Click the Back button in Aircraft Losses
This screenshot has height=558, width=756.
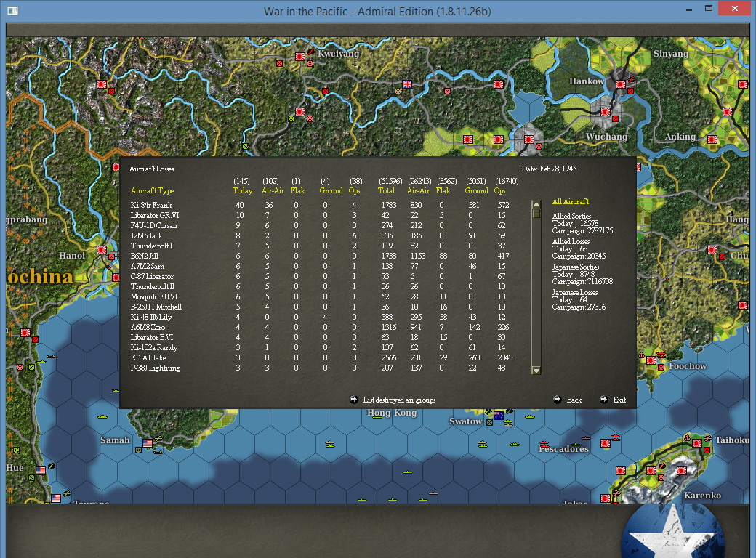coord(574,400)
